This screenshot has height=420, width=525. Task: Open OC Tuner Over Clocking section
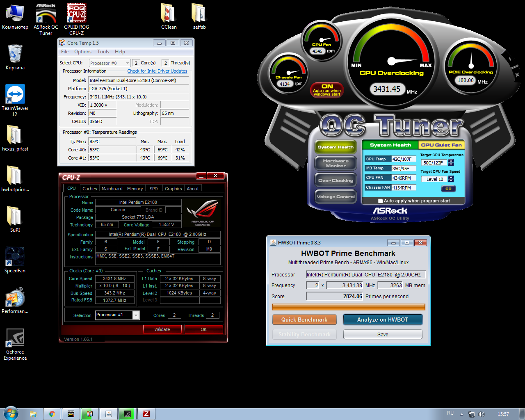(336, 180)
